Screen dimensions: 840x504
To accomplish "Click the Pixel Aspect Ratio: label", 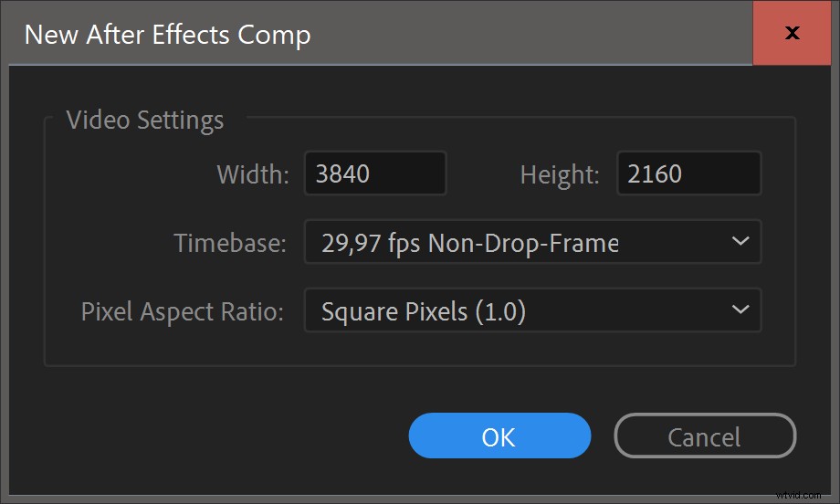I will coord(182,311).
